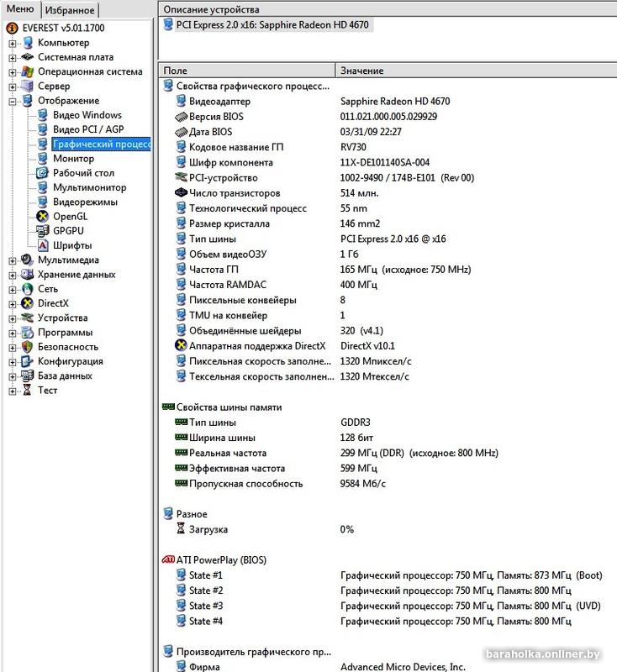The image size is (617, 672).
Task: Click the Видеоадаптер row
Action: pyautogui.click(x=388, y=101)
